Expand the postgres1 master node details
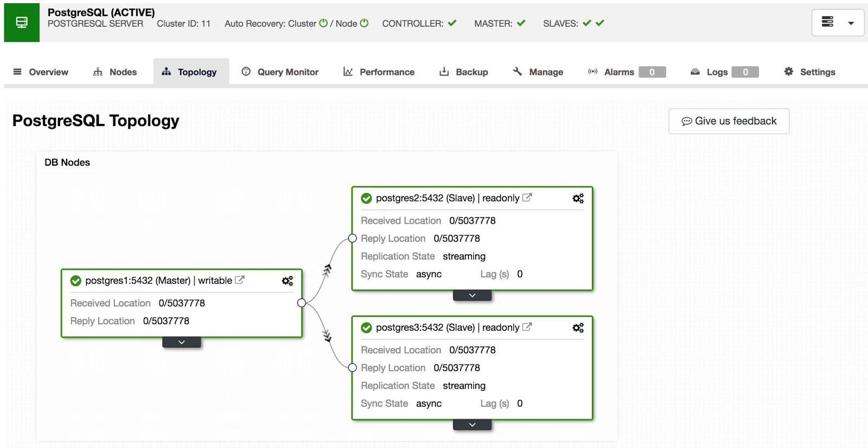The height and width of the screenshot is (448, 868). coord(182,342)
